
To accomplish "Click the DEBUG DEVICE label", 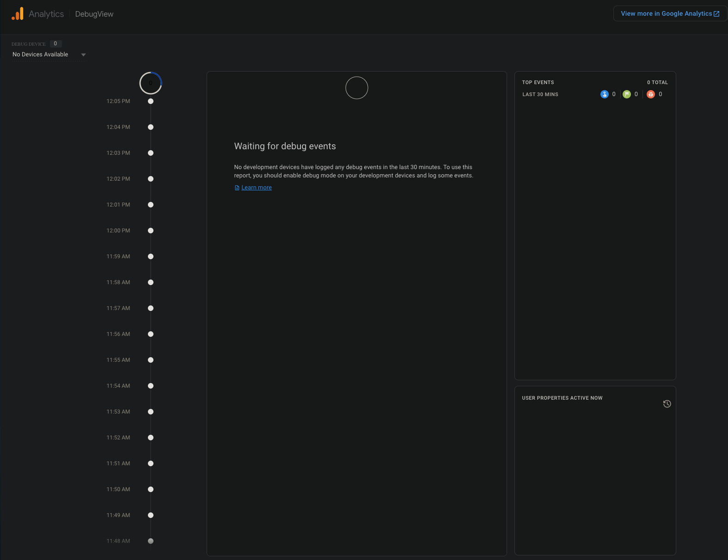I will 29,44.
